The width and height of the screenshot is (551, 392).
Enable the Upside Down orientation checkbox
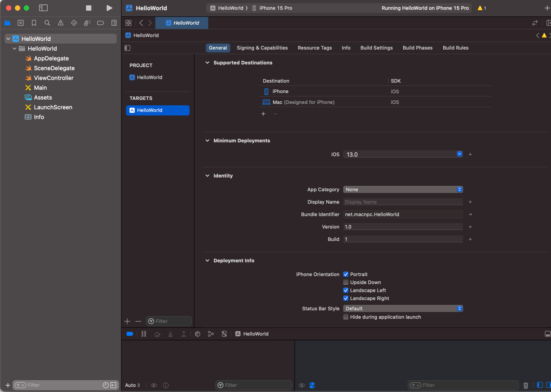346,282
